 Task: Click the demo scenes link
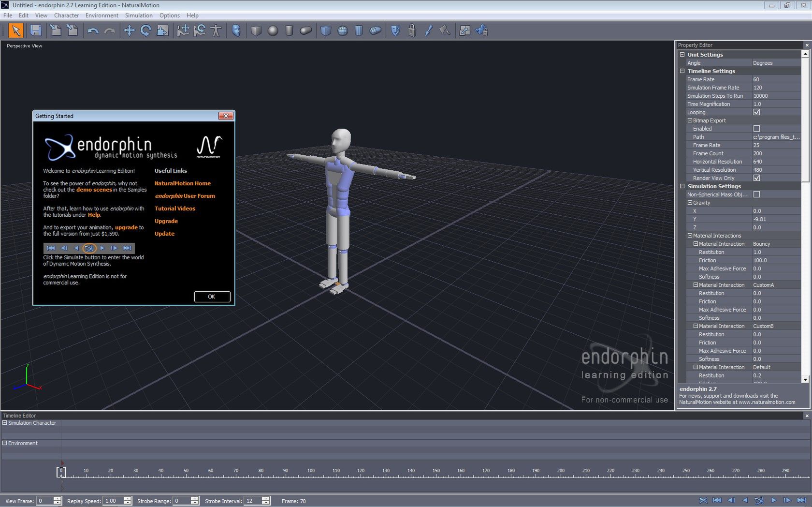pos(94,190)
